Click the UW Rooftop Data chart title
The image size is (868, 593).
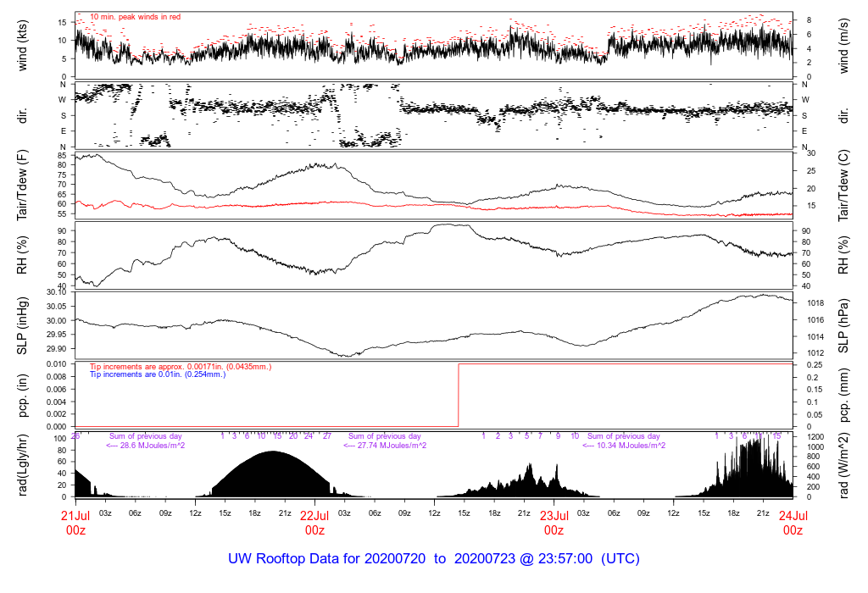point(433,559)
